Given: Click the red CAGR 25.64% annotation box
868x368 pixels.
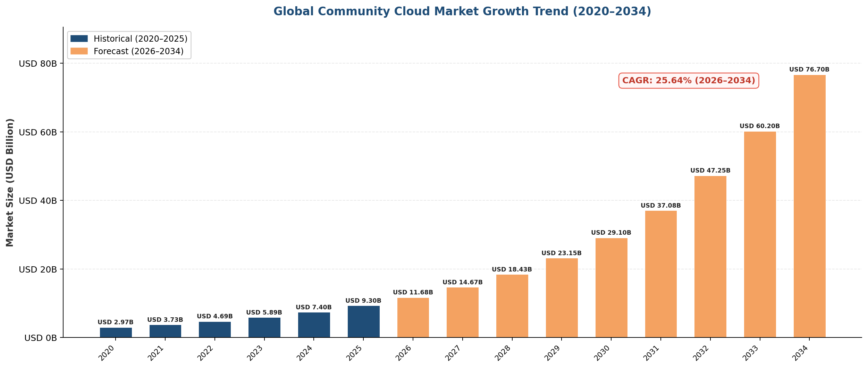Looking at the screenshot, I should [689, 81].
